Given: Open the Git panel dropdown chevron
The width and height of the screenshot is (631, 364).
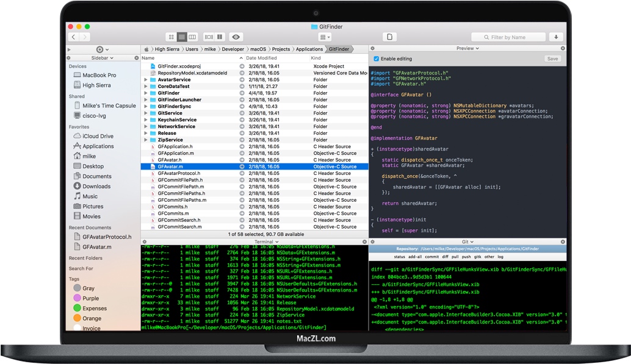Looking at the screenshot, I should coord(471,242).
